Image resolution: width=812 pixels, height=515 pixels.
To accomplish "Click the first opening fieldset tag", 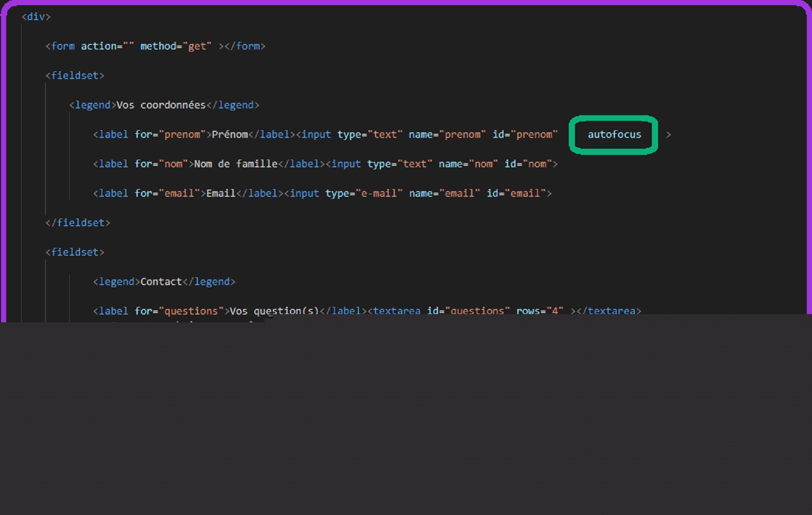I will (x=74, y=75).
